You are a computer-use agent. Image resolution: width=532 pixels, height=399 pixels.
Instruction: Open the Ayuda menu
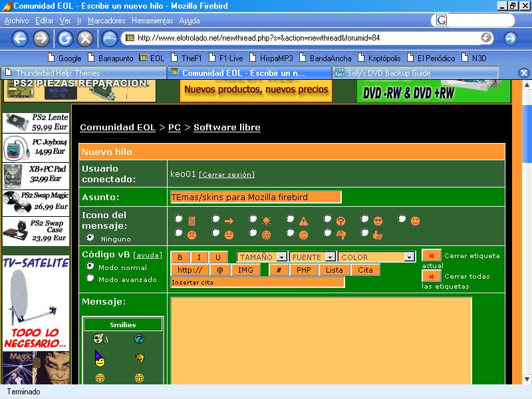coord(190,21)
